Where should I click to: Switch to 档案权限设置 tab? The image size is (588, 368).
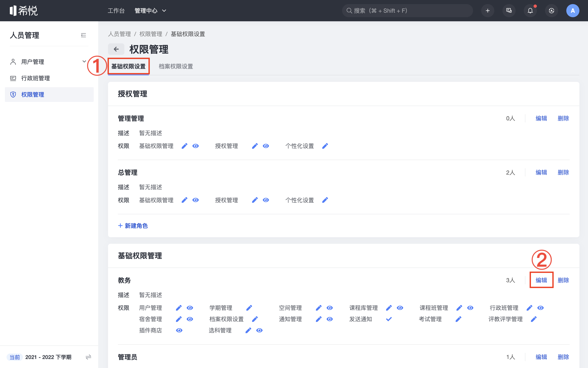(176, 66)
